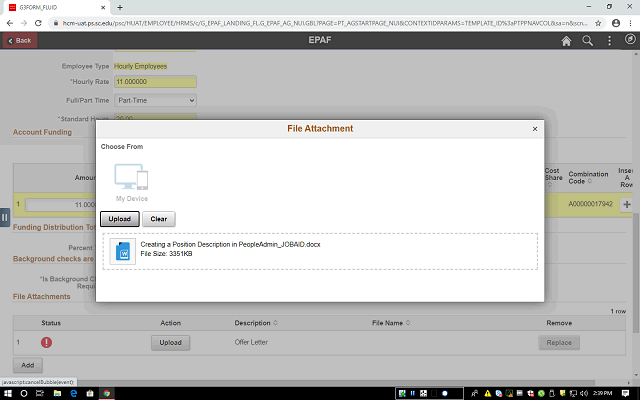
Task: Open the search magnifier in EPAF header
Action: (587, 40)
